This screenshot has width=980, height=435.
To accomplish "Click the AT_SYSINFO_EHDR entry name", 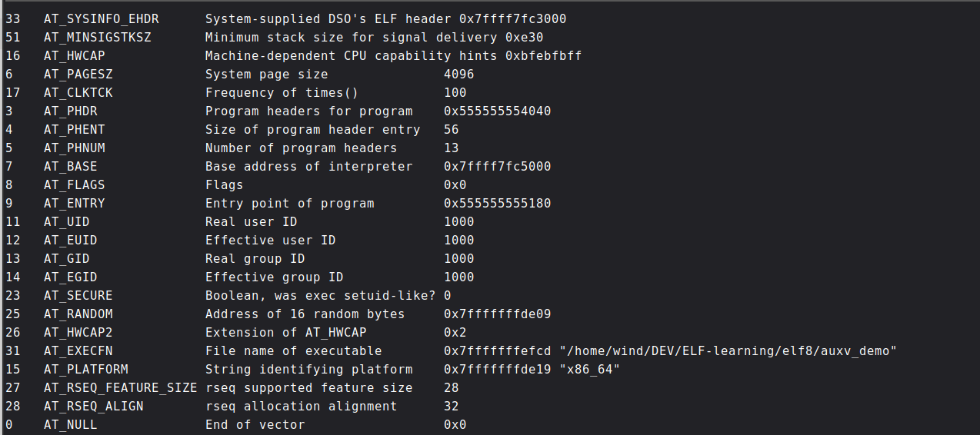I will 97,18.
